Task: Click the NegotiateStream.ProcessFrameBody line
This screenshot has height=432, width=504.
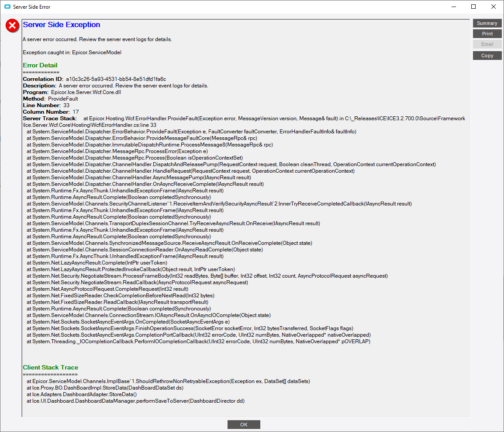Action: pos(207,276)
